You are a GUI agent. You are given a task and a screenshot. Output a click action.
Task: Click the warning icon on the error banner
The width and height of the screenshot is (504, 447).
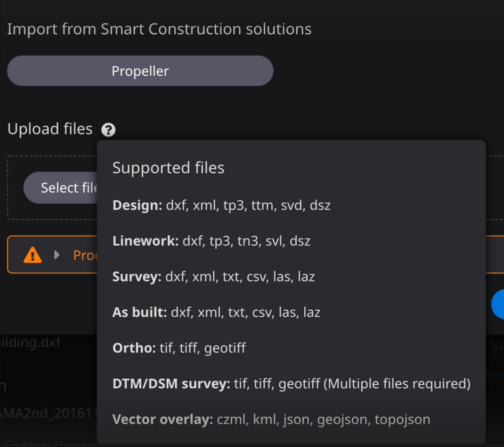32,255
